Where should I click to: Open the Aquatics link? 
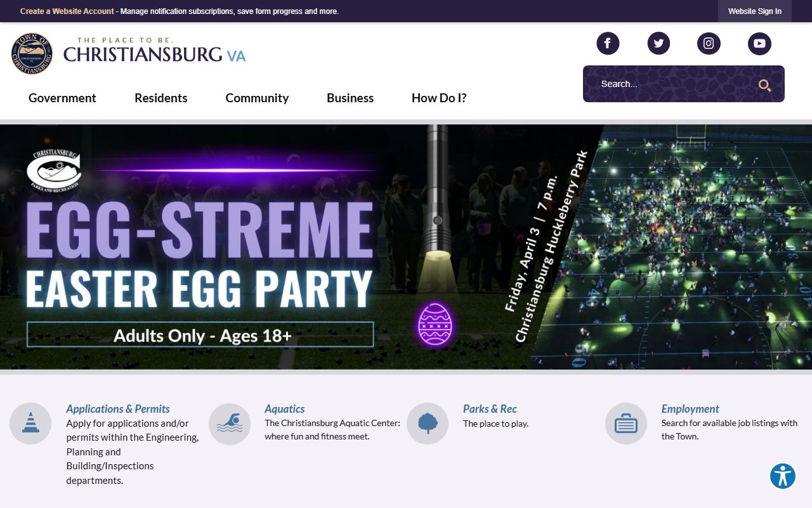click(x=284, y=409)
